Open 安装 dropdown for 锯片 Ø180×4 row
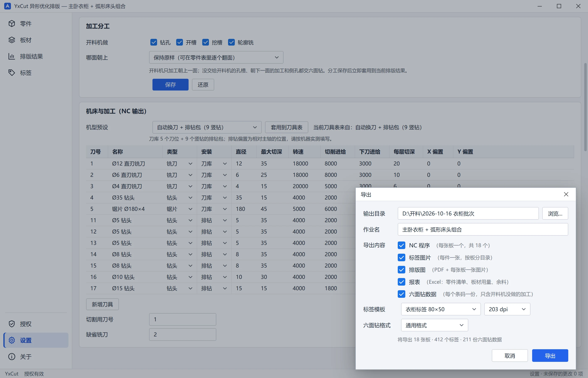588x378 pixels. pyautogui.click(x=214, y=209)
